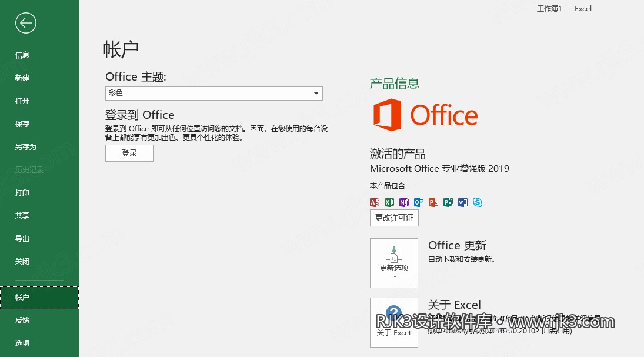This screenshot has width=644, height=357.
Task: Select the 帐户 sidebar item
Action: pyautogui.click(x=39, y=298)
